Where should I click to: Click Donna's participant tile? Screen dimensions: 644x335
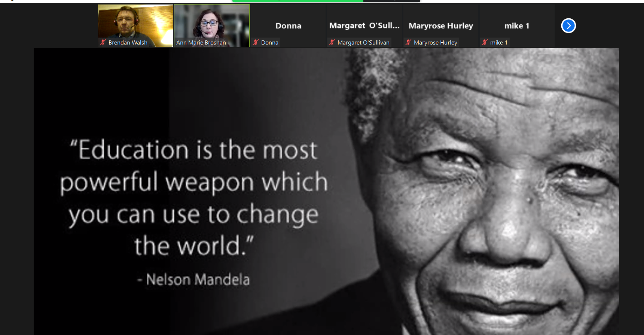pos(288,26)
